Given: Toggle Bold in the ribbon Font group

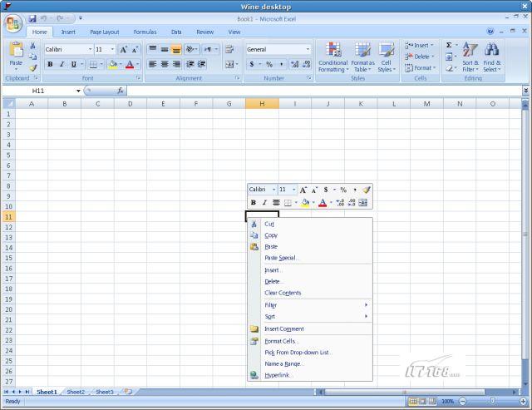Looking at the screenshot, I should 50,64.
